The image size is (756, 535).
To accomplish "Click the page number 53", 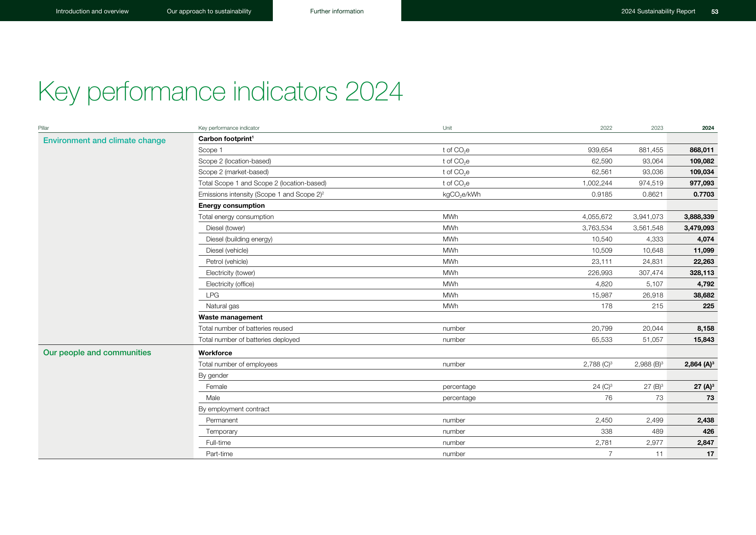I will pyautogui.click(x=715, y=12).
